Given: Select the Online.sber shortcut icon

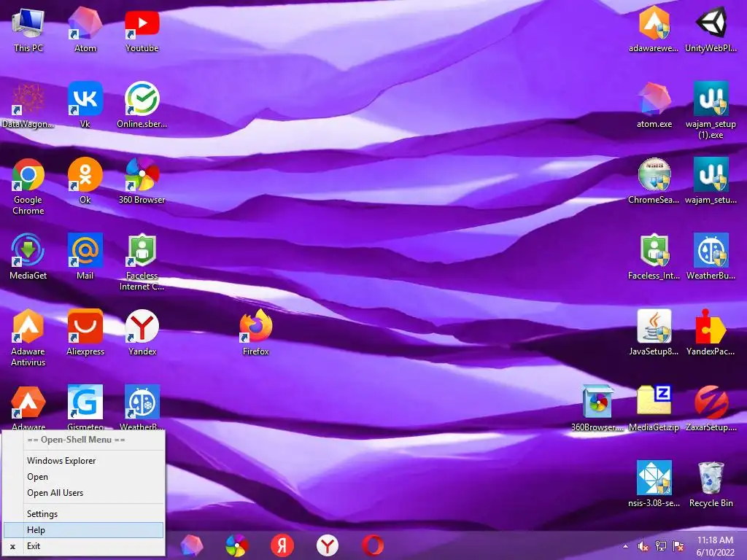Looking at the screenshot, I should pyautogui.click(x=142, y=106).
